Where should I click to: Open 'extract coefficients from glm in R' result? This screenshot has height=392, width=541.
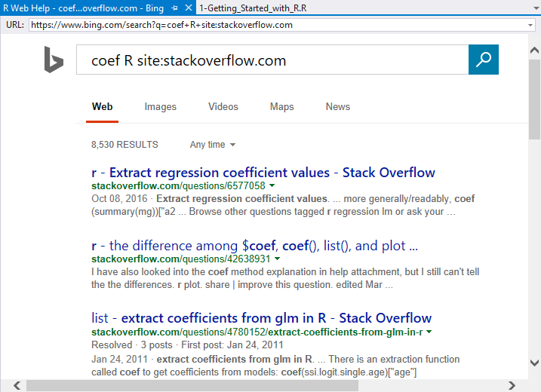point(262,318)
